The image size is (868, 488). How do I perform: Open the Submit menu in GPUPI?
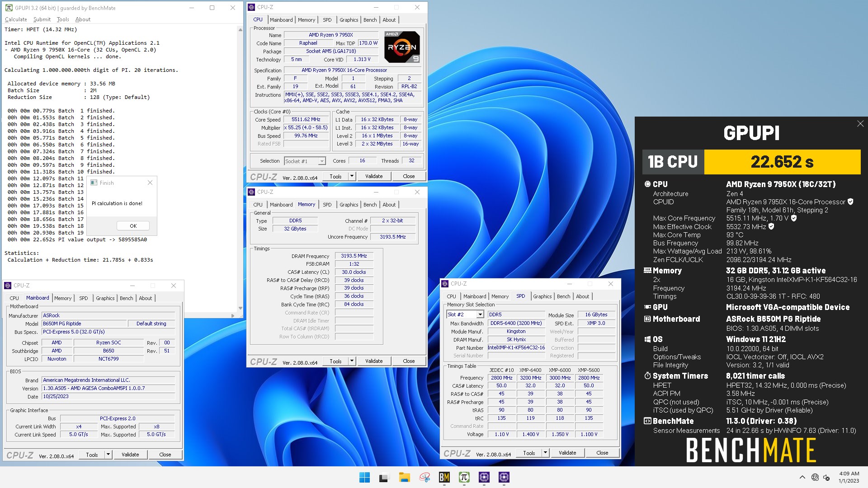(42, 19)
